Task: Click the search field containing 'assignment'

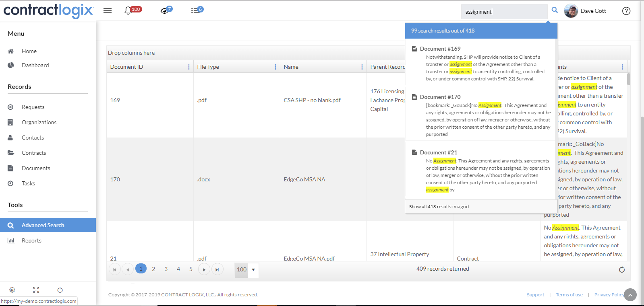Action: click(504, 12)
